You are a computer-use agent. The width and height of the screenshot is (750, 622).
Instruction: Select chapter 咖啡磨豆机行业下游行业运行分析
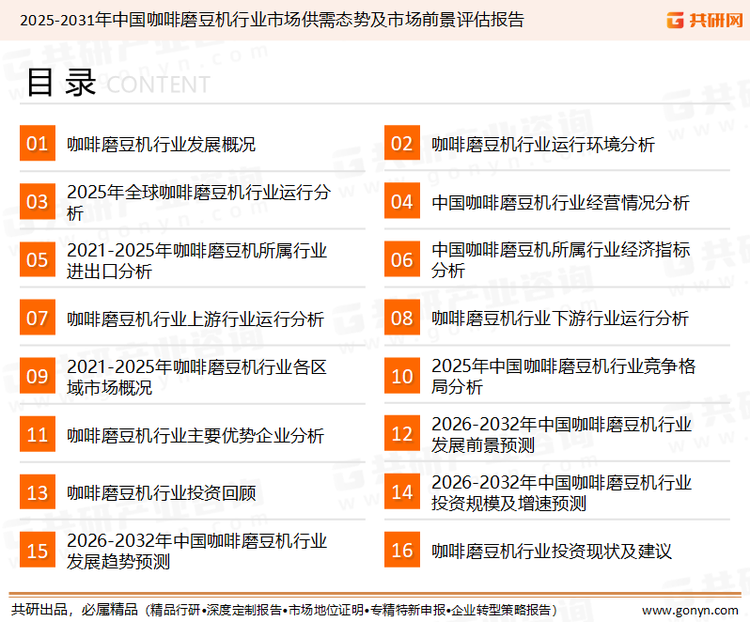click(x=560, y=318)
